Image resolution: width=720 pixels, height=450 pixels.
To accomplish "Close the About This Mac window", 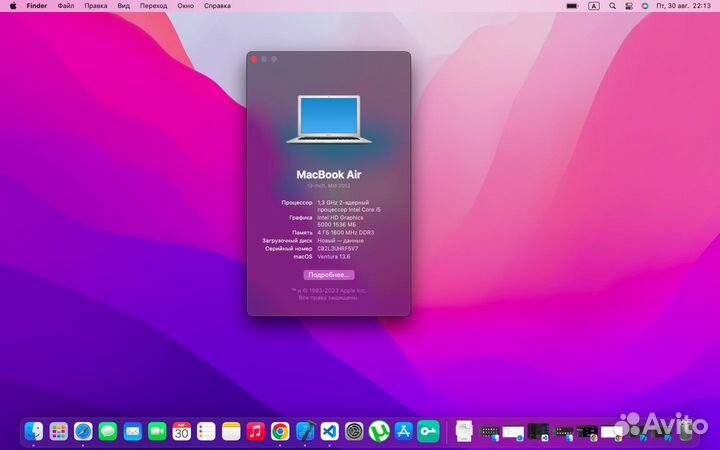I will 254,59.
